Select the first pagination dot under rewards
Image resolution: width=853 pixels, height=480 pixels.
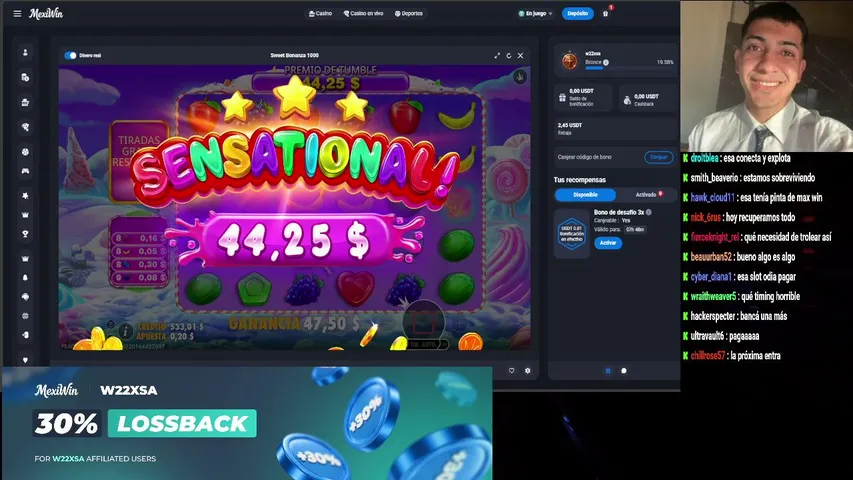tap(608, 371)
